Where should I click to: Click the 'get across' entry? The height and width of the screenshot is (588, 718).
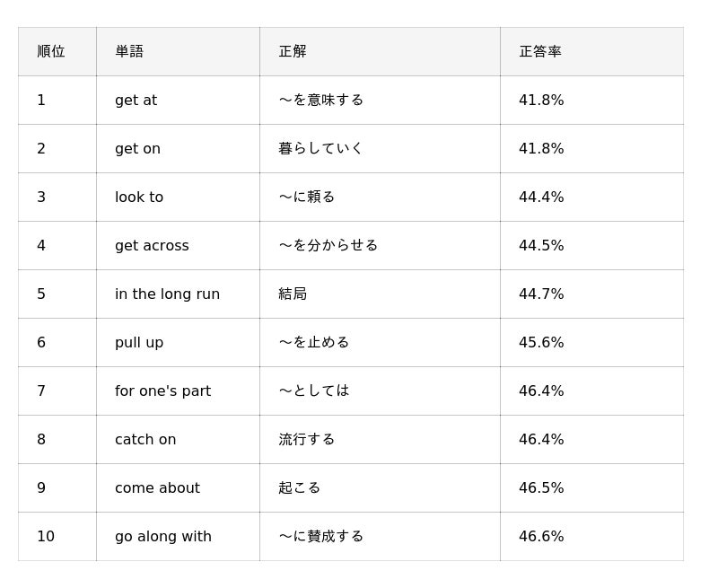pyautogui.click(x=178, y=245)
